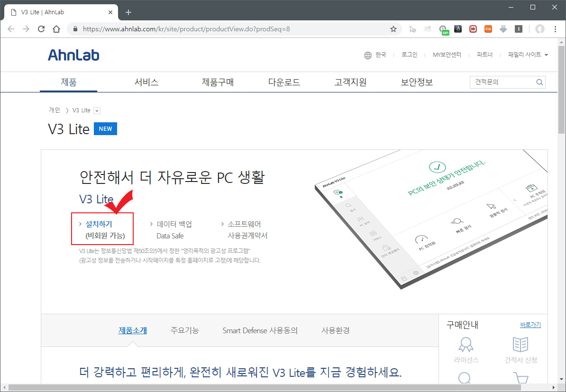Switch to the 제품소개 tab

(132, 330)
